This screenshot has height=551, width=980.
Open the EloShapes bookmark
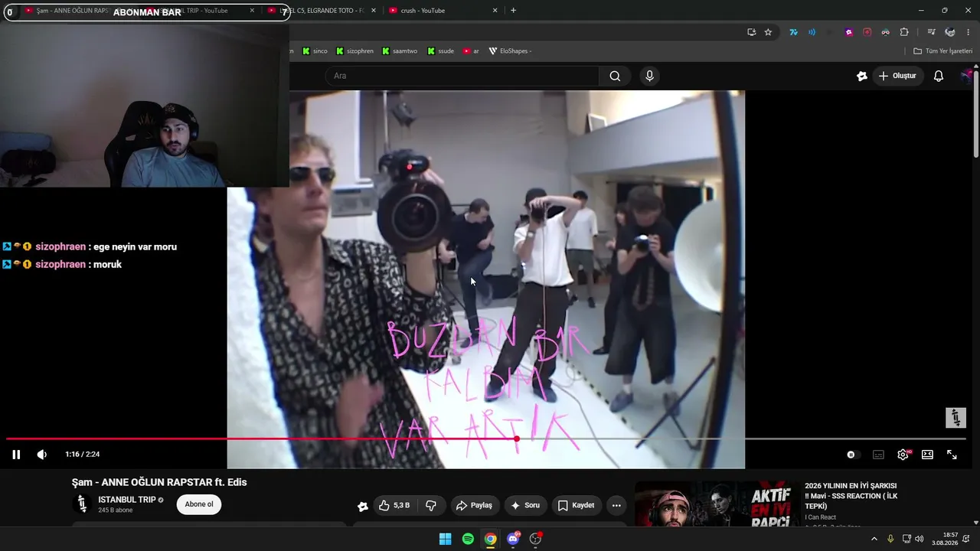click(510, 51)
